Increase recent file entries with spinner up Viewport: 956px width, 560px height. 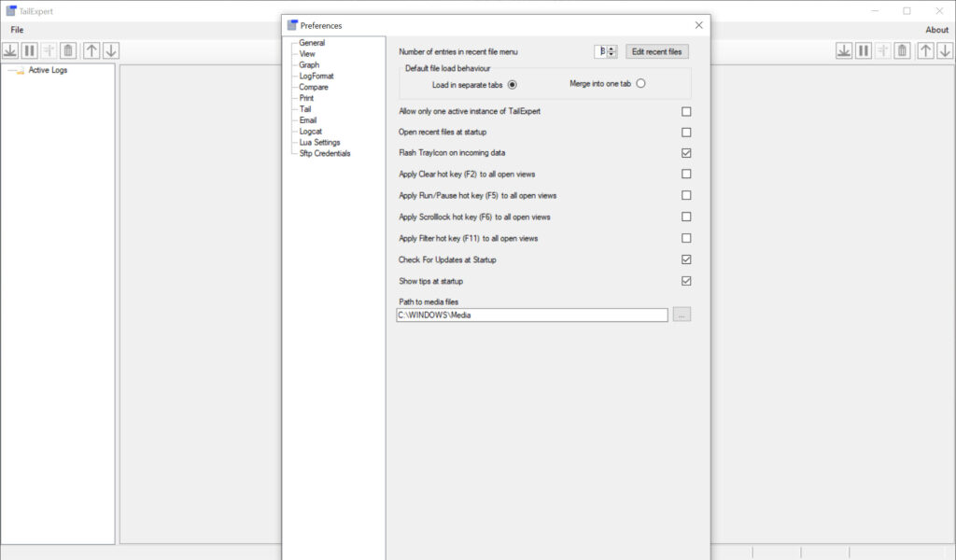[612, 49]
